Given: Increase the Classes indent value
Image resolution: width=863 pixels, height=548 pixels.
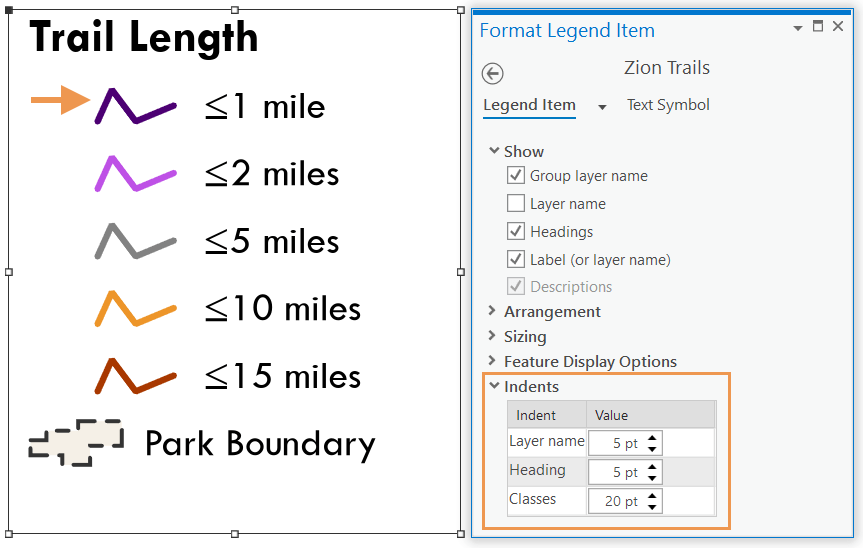Looking at the screenshot, I should tap(652, 496).
